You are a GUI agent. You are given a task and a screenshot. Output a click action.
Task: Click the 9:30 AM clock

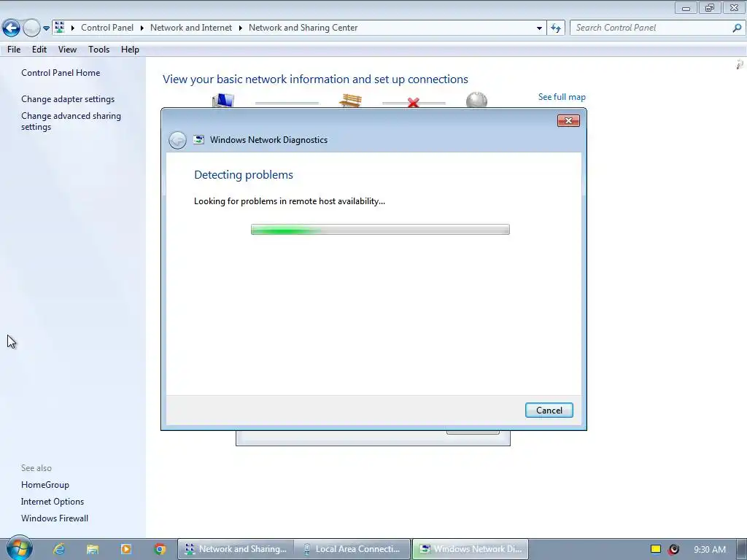(x=710, y=550)
